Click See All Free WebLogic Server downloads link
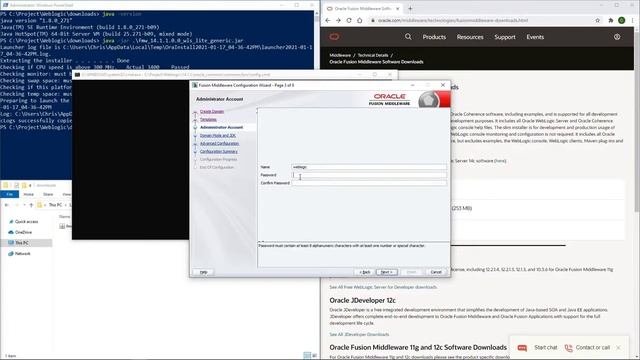The height and width of the screenshot is (360, 640). [383, 287]
